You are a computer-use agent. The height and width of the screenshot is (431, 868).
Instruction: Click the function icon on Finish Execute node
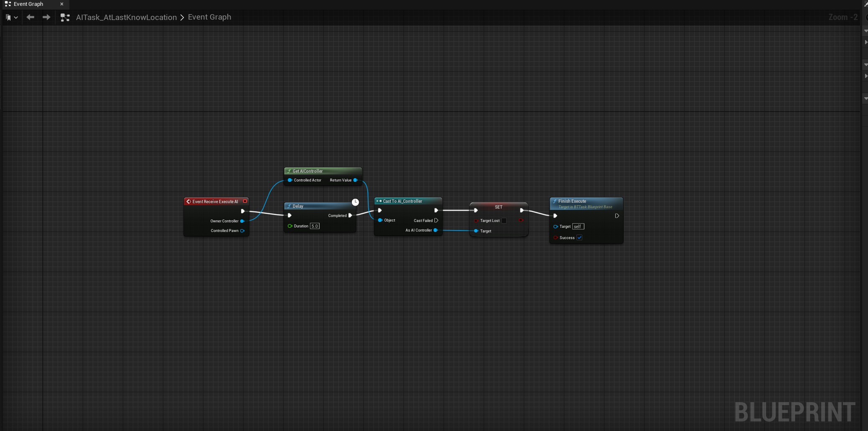554,201
